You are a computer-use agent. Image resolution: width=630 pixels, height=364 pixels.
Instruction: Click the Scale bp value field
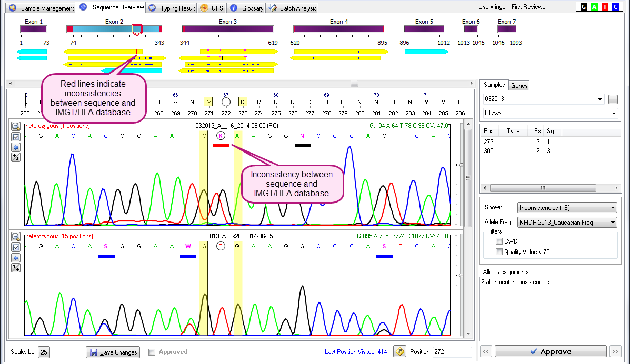tap(44, 352)
